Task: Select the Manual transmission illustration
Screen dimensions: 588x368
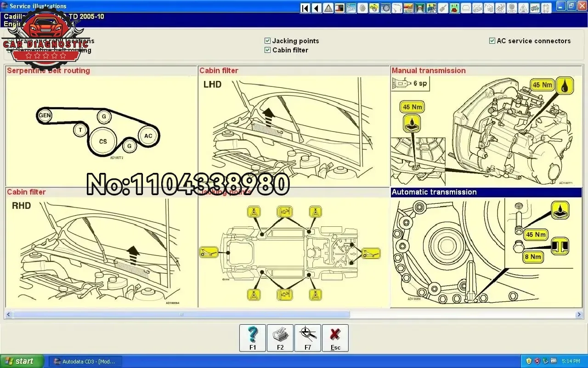Action: tap(486, 126)
